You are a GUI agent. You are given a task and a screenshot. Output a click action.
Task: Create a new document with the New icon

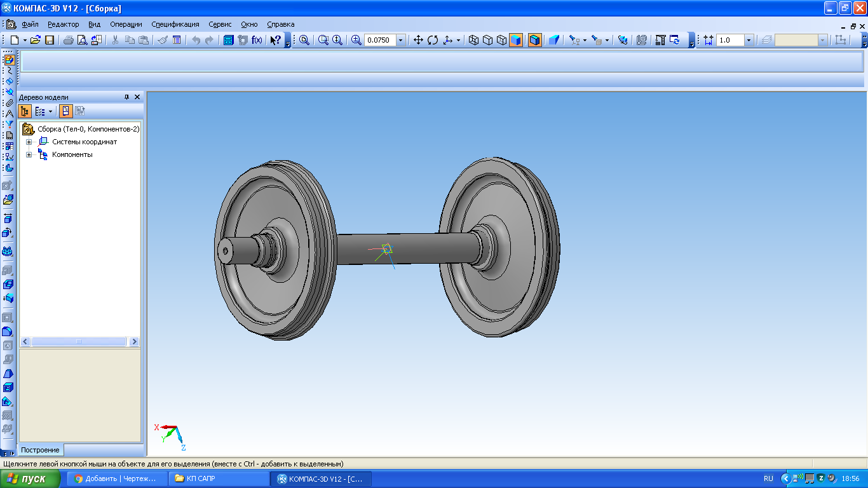pos(15,40)
